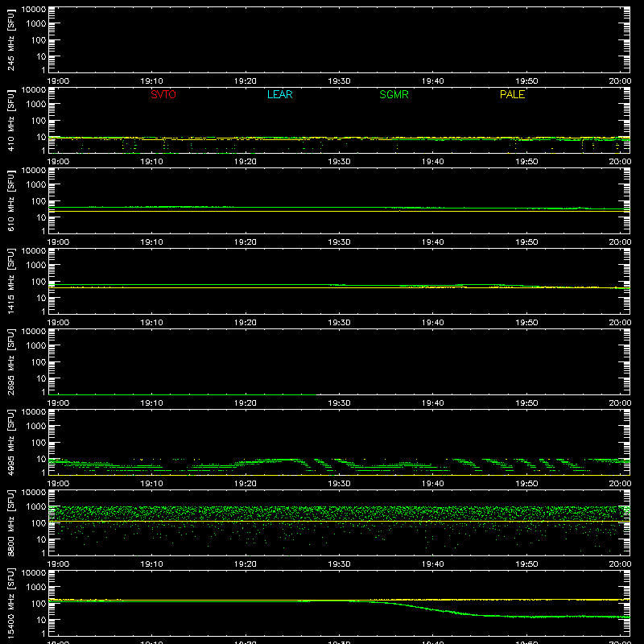This screenshot has width=644, height=644.
Task: Click 20:00 time label under 245 MHz panel
Action: (x=620, y=81)
